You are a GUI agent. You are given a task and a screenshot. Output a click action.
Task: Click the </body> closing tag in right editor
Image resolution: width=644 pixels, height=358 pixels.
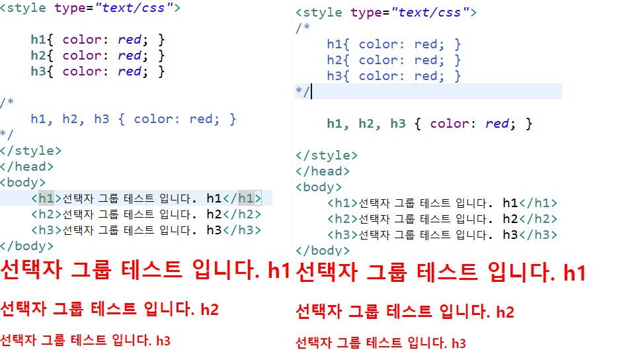pyautogui.click(x=323, y=251)
